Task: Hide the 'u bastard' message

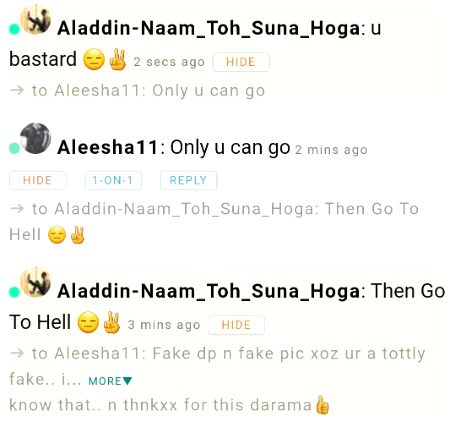Action: 241,62
